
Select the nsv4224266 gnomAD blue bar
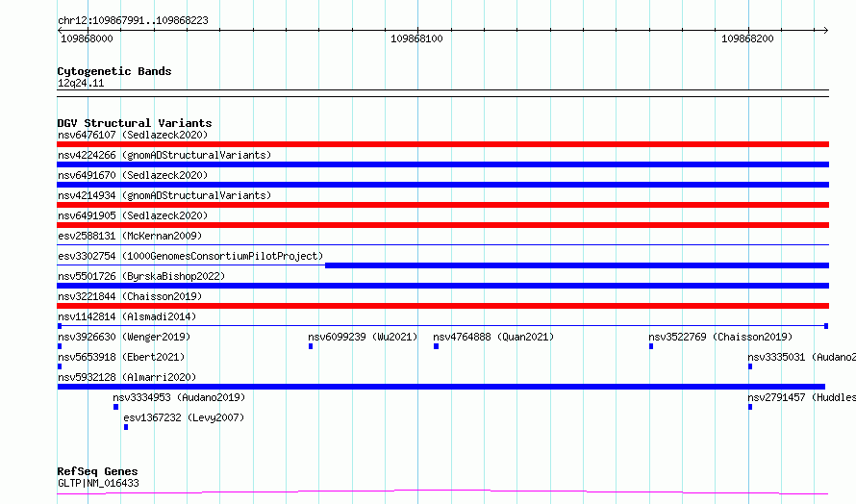coord(442,164)
